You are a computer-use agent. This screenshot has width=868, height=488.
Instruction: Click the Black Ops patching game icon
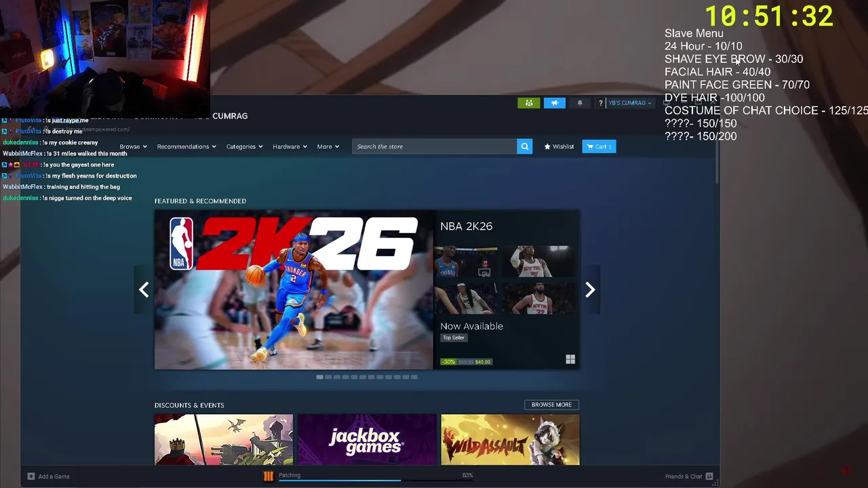pyautogui.click(x=269, y=476)
